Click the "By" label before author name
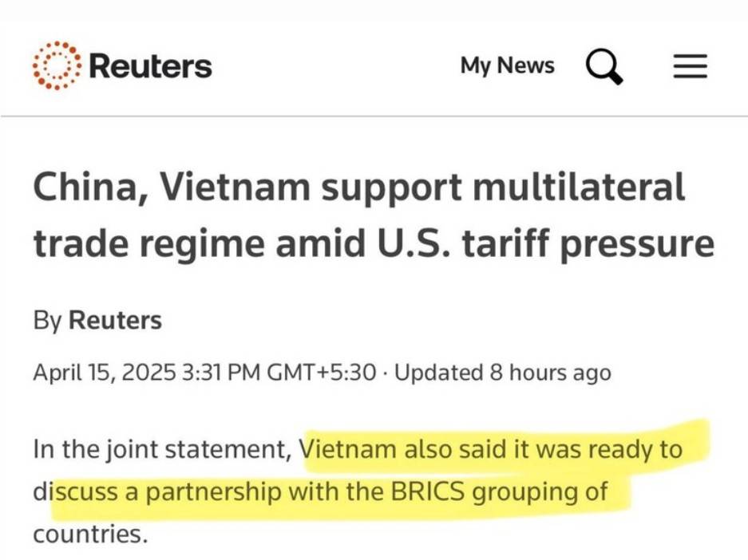This screenshot has height=560, width=748. (47, 321)
